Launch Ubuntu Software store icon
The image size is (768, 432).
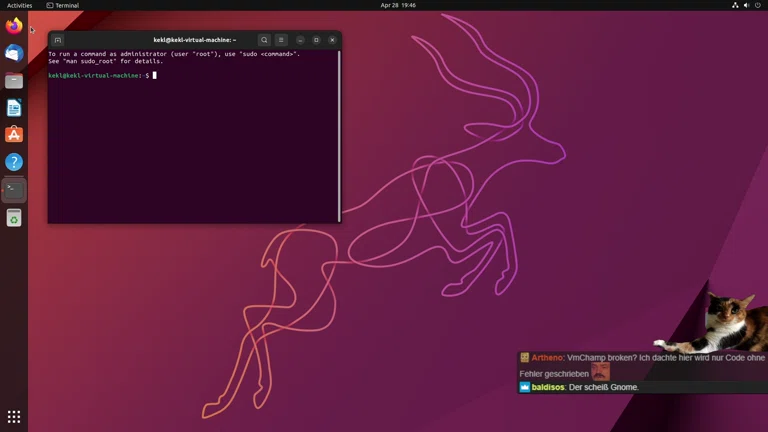(x=14, y=134)
